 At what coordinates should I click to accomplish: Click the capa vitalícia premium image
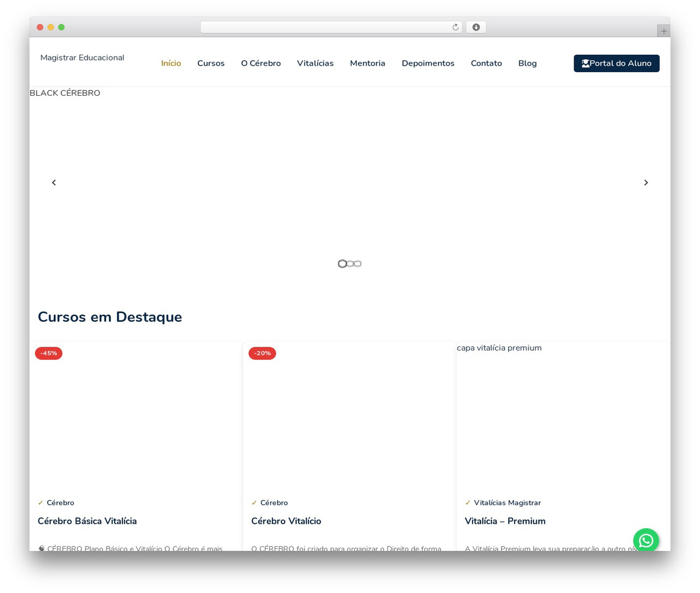pos(562,416)
